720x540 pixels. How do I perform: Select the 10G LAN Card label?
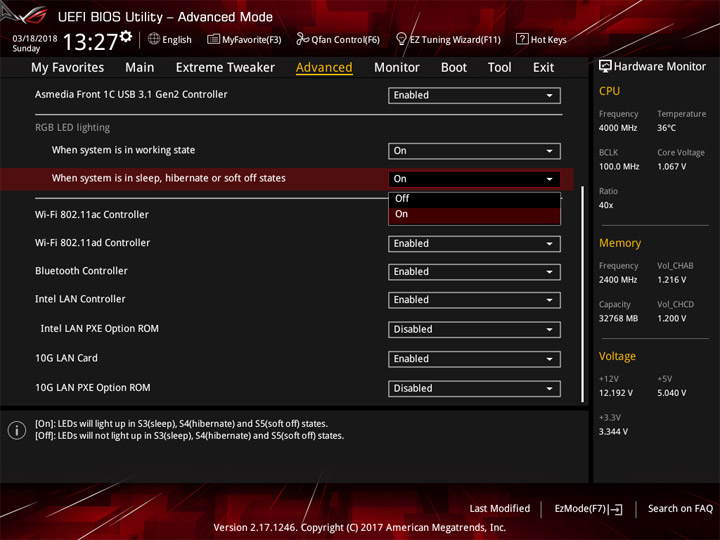pos(67,358)
